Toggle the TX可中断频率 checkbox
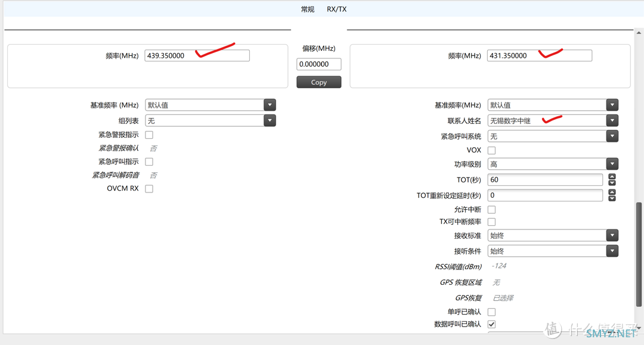The height and width of the screenshot is (345, 644). point(491,222)
